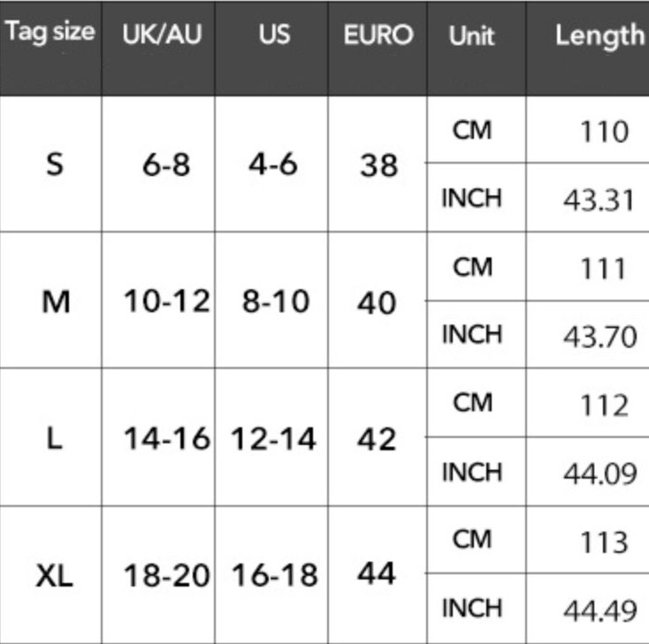Select the Unit column header

[471, 36]
